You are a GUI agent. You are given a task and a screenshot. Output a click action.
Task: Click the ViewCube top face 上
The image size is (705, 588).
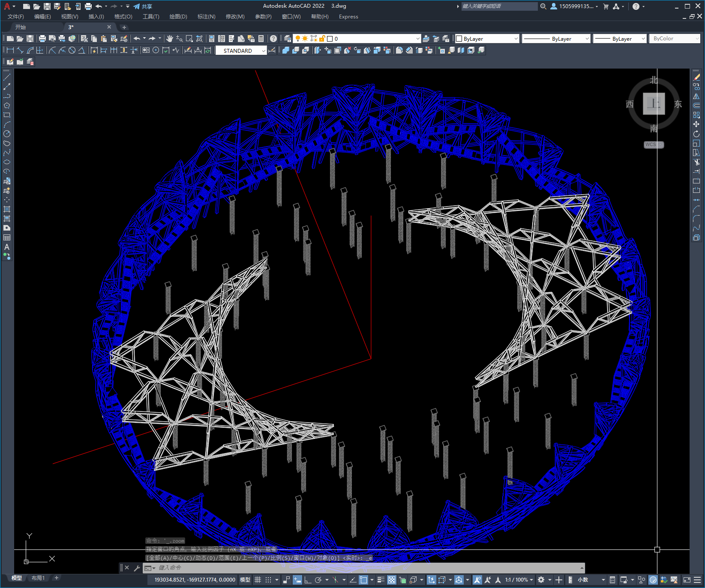click(654, 104)
